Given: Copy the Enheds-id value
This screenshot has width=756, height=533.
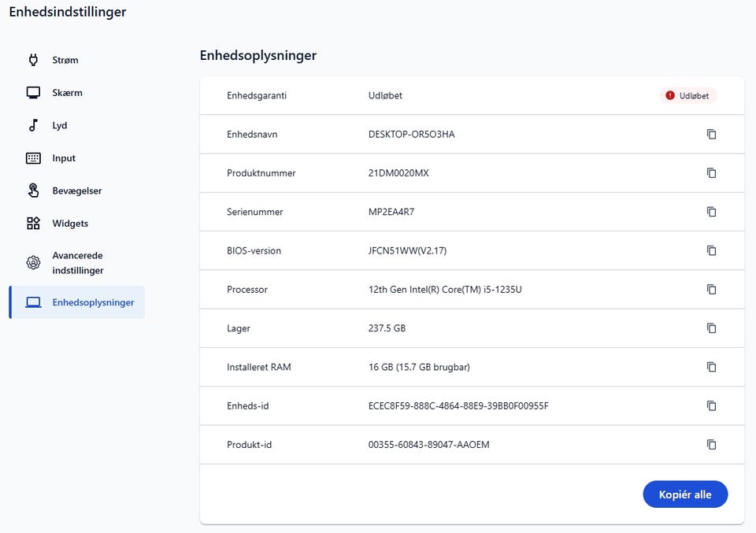Looking at the screenshot, I should tap(711, 405).
